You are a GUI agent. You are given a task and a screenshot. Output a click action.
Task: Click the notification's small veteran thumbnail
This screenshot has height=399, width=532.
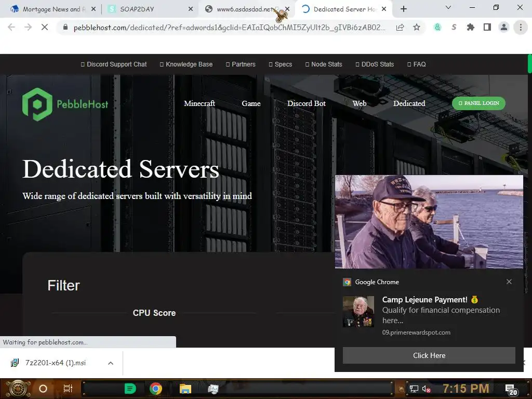358,312
